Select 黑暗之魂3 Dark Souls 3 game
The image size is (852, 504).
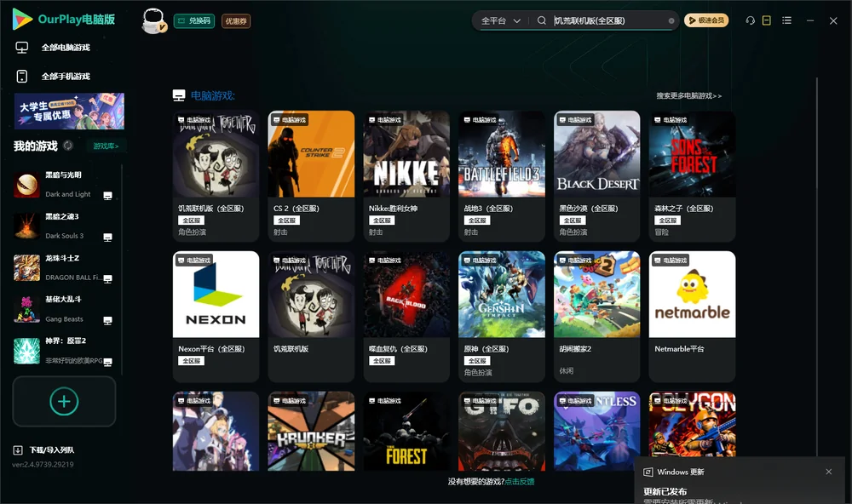(x=64, y=226)
